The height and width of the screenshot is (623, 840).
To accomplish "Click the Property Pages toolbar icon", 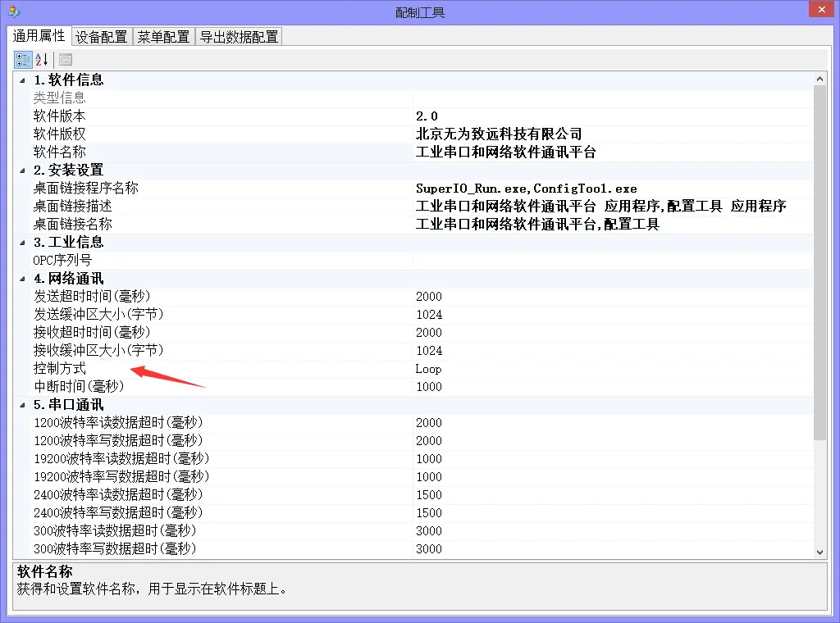I will (x=66, y=60).
